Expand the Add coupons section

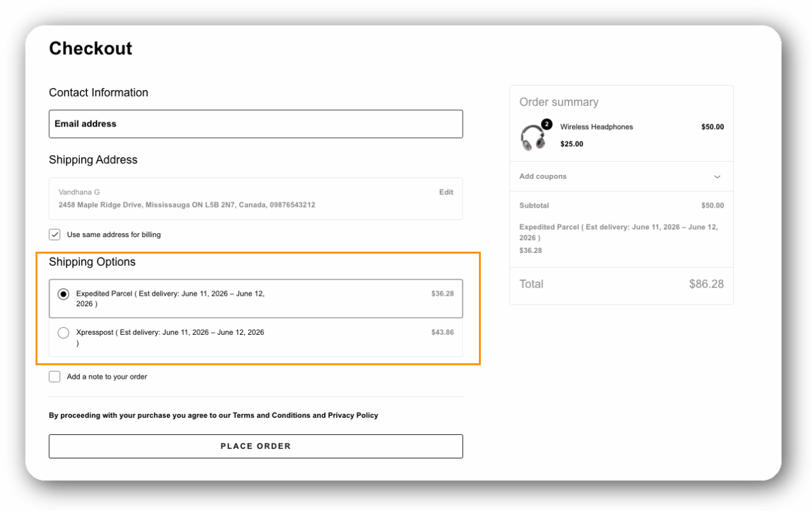[x=621, y=176]
